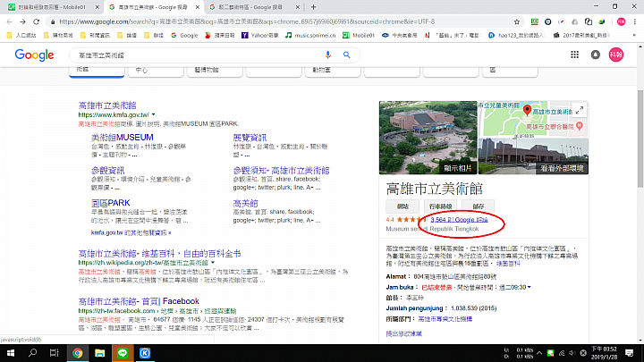This screenshot has height=362, width=644.
Task: Open the blue K app on the taskbar
Action: [x=145, y=353]
